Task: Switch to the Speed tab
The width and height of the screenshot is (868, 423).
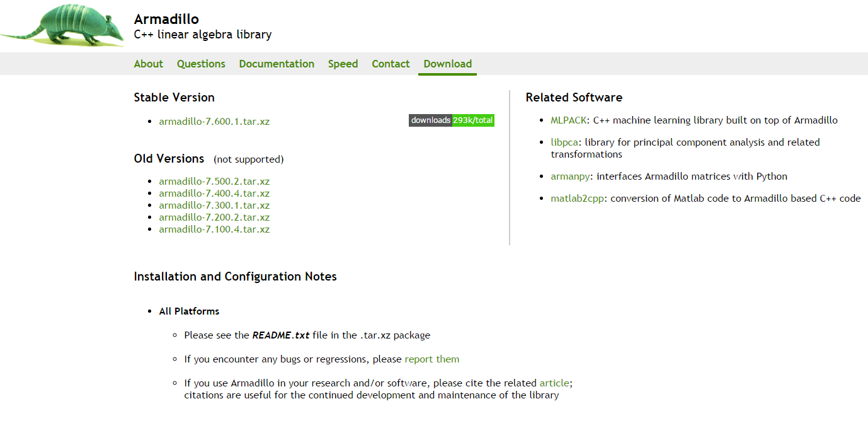Action: click(343, 64)
